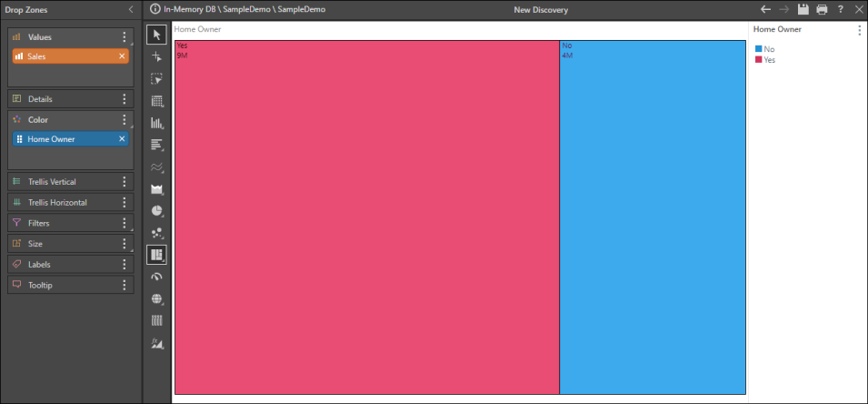Image resolution: width=868 pixels, height=404 pixels.
Task: Click the blue No legend swatch
Action: click(x=759, y=49)
